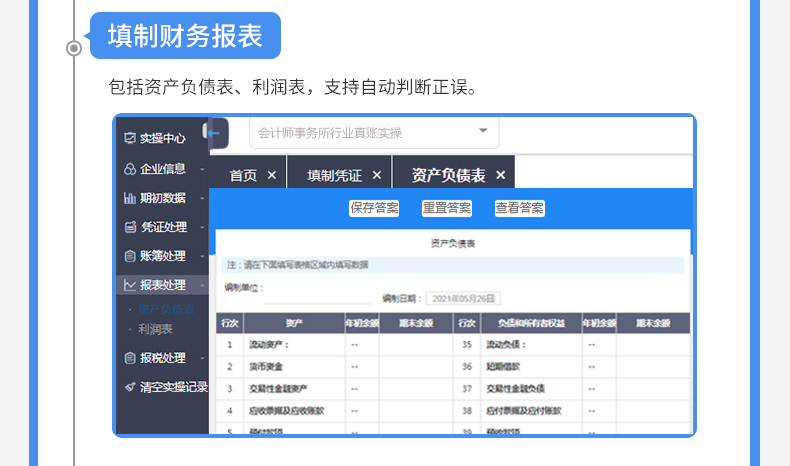Click the 清空实操记录 eraser icon
The height and width of the screenshot is (466, 790).
[129, 386]
